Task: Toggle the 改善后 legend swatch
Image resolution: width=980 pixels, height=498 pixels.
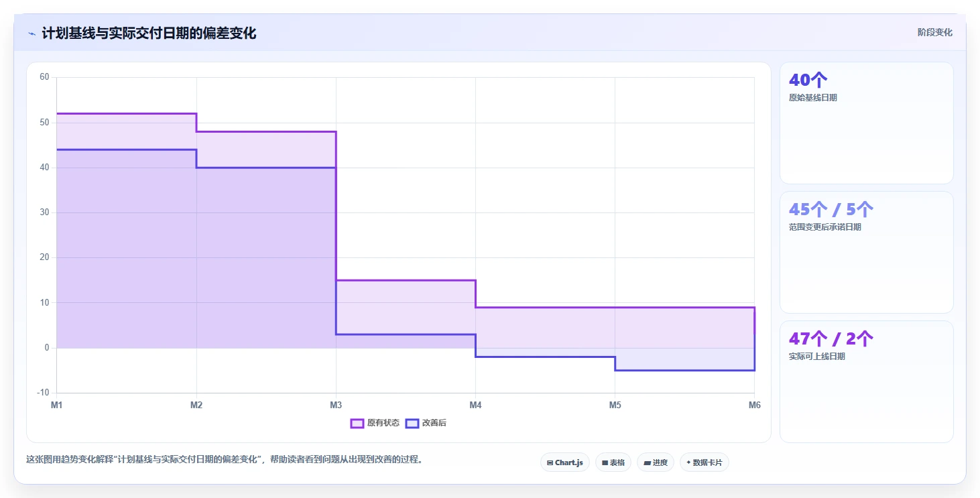Action: 412,423
